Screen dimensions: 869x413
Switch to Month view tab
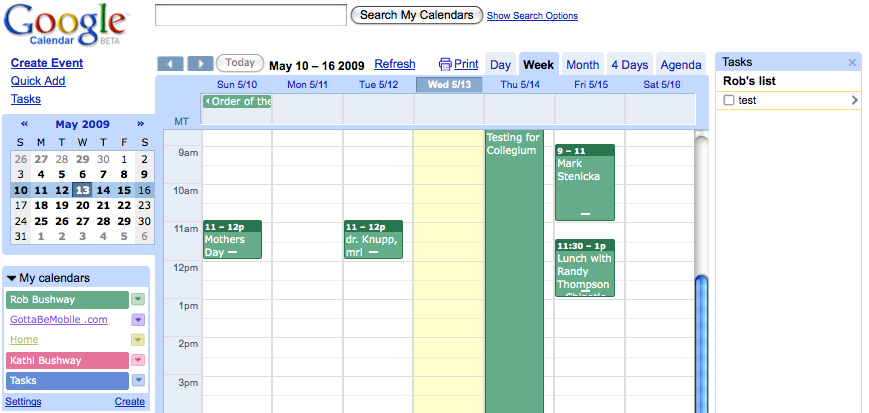tap(582, 65)
